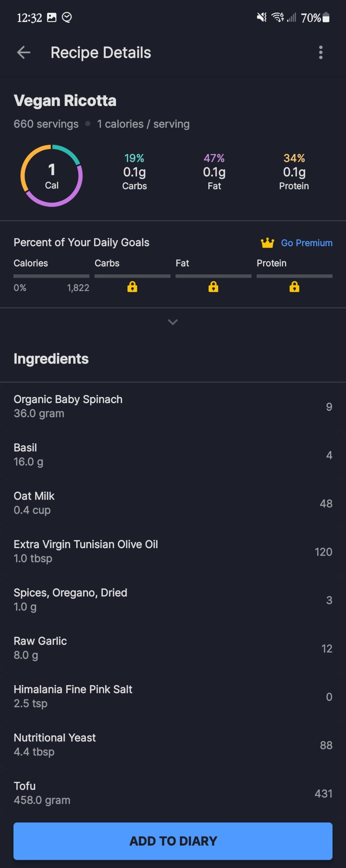
Task: Tap the Protein premium lock icon
Action: (294, 287)
